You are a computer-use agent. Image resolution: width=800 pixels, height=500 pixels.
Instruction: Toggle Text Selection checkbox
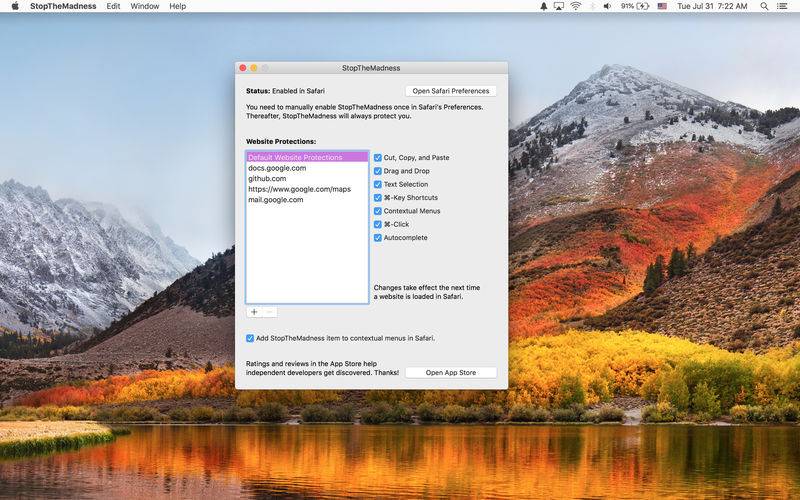tap(378, 184)
